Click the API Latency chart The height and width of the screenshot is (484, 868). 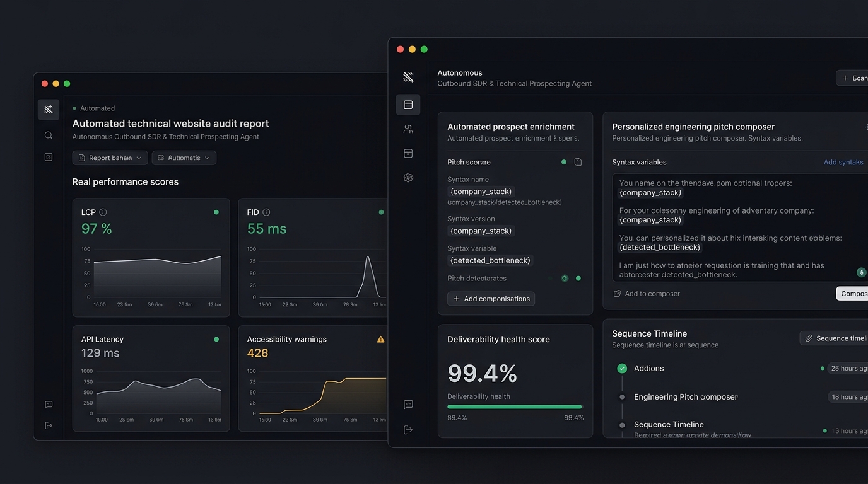pos(151,396)
